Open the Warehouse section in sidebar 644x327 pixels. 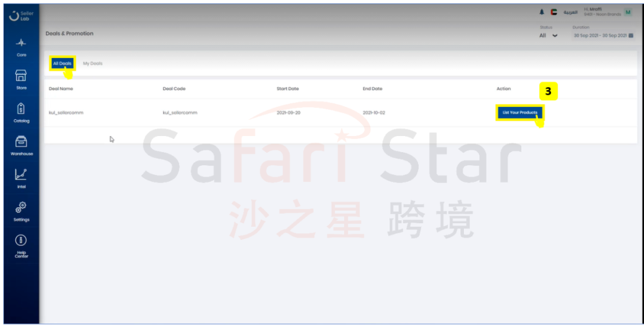[x=21, y=146]
